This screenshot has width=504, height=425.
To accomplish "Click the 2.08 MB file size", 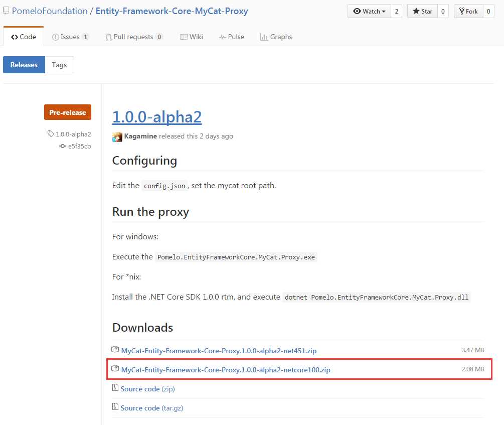I will (x=473, y=369).
